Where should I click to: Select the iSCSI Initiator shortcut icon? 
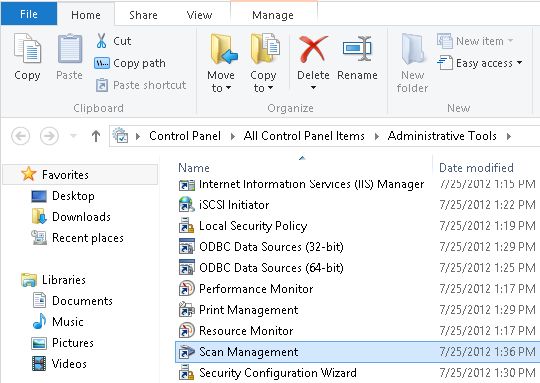pyautogui.click(x=187, y=205)
